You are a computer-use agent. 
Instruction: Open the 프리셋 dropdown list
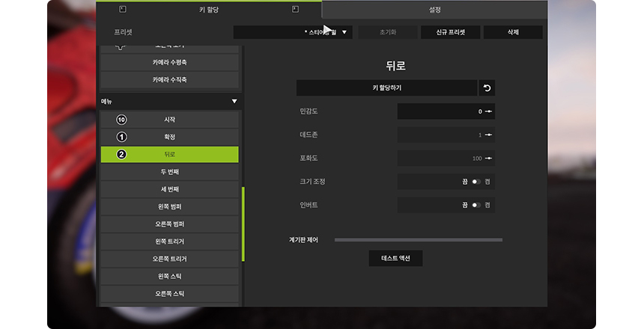(x=294, y=33)
